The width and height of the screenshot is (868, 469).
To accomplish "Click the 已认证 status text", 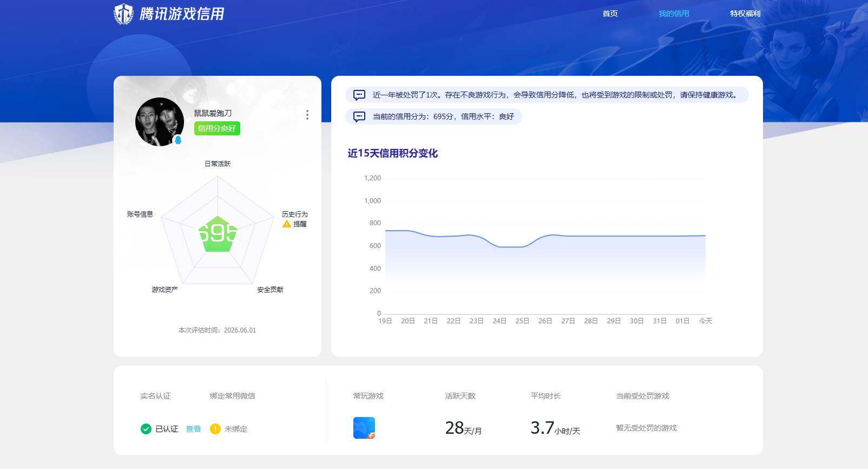I will [167, 429].
